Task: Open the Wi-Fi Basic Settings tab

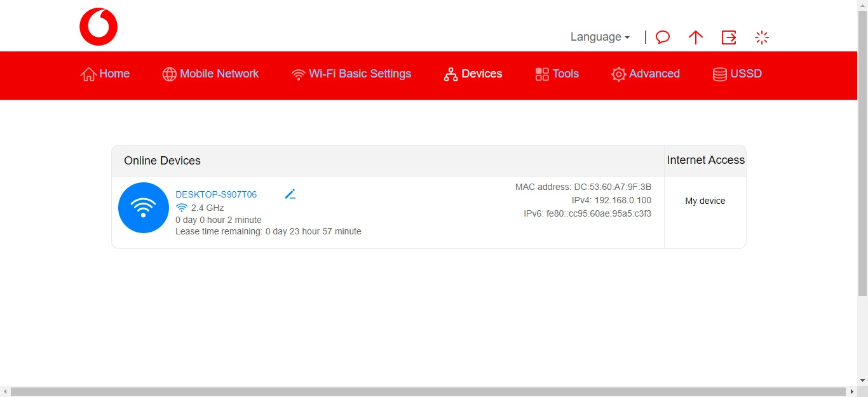Action: coord(351,74)
